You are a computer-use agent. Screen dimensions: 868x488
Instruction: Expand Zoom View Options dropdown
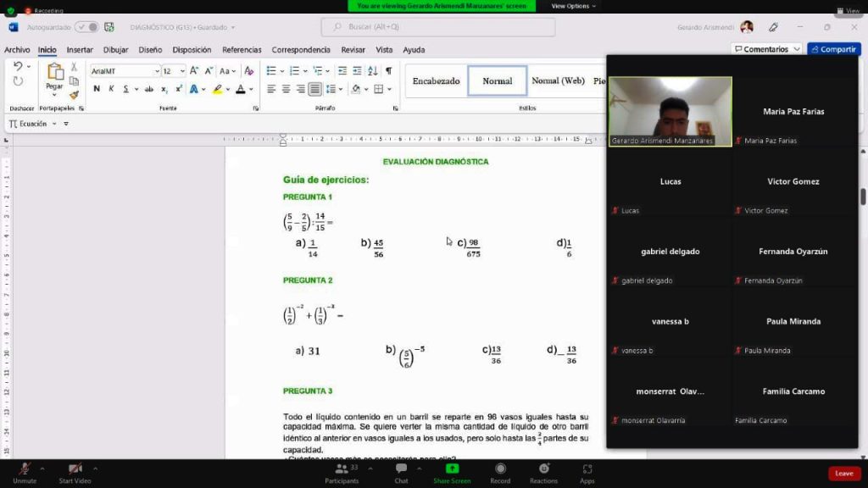coord(574,6)
